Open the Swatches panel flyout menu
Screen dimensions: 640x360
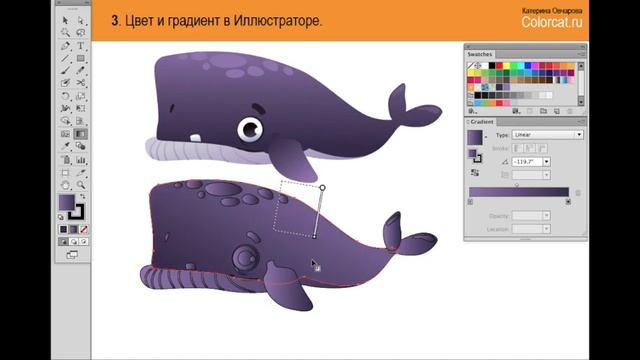tap(581, 54)
